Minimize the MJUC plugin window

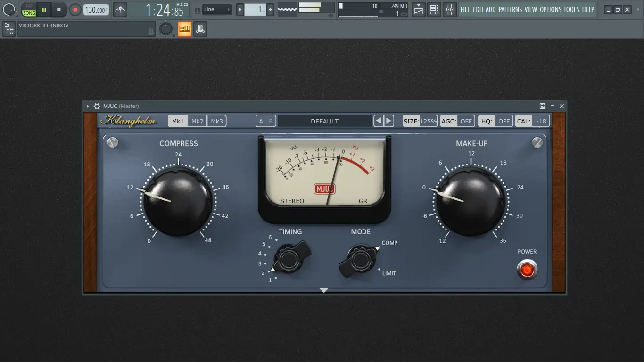coord(553,106)
